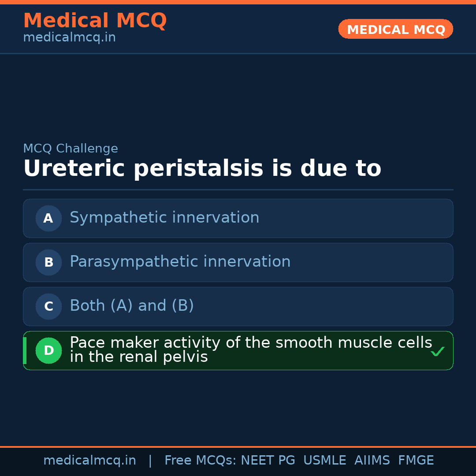
Task: Click the letter A circle icon
Action: (48, 218)
